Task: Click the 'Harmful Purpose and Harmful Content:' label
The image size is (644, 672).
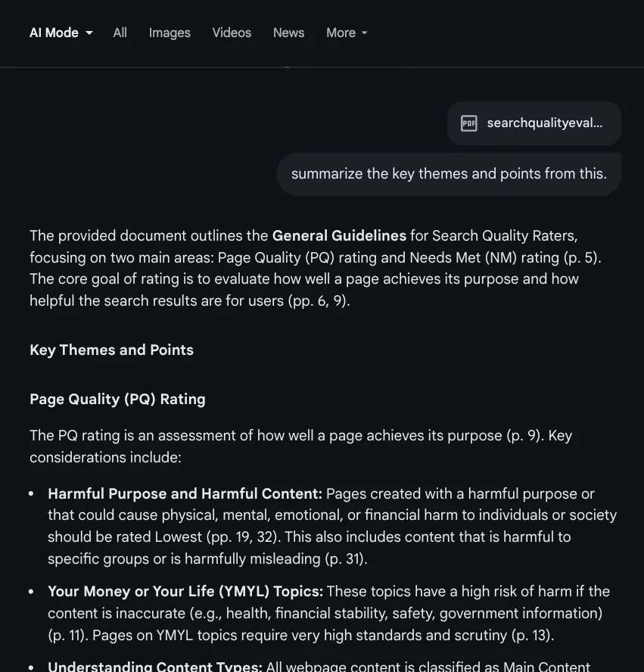Action: (185, 493)
